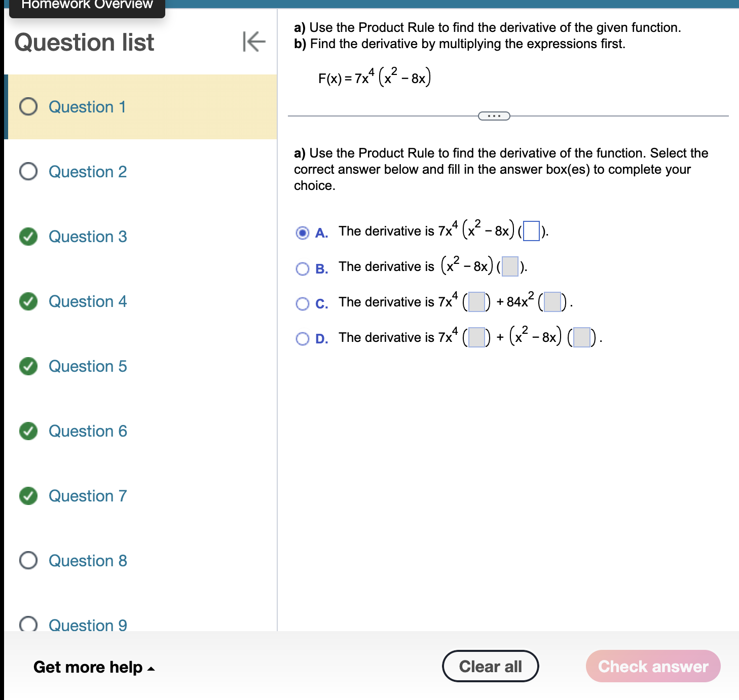
Task: Open Question 9 from the list
Action: [x=87, y=626]
